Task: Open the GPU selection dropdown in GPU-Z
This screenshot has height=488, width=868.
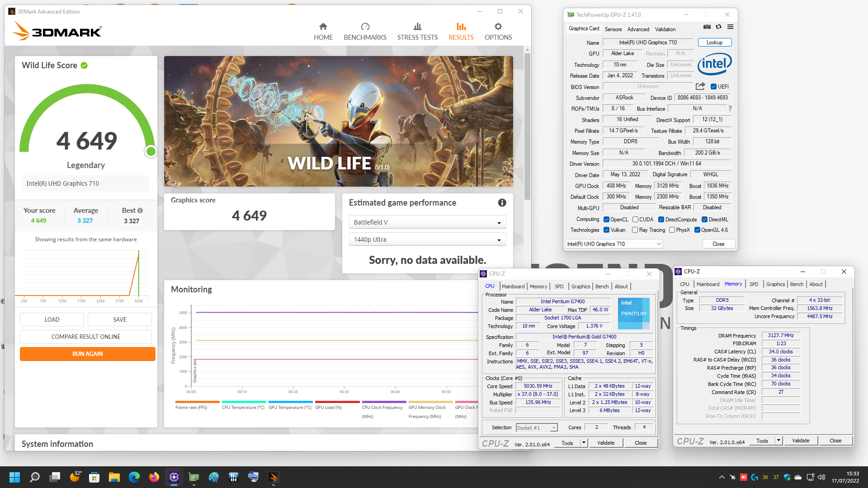Action: tap(614, 244)
